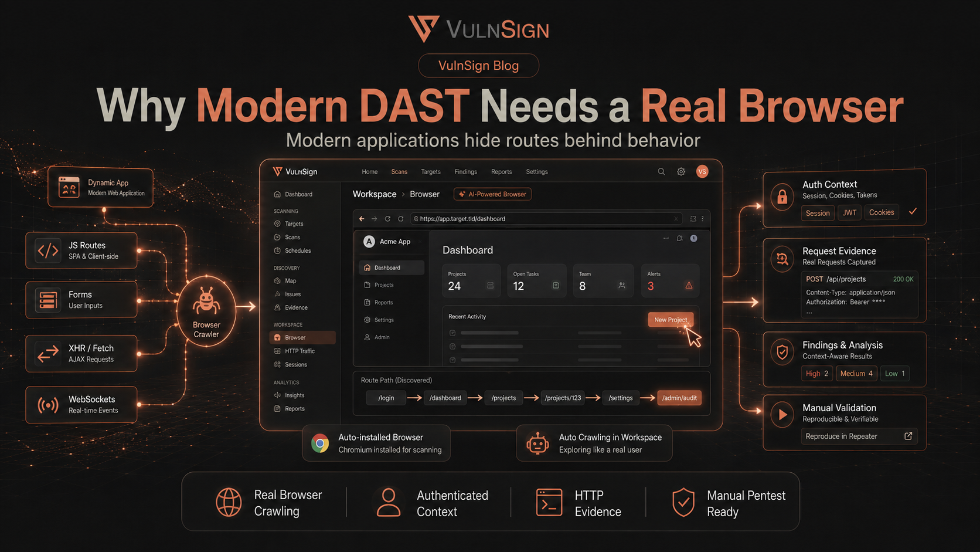Click the lock icon on Auth Context
The width and height of the screenshot is (980, 552).
click(782, 198)
